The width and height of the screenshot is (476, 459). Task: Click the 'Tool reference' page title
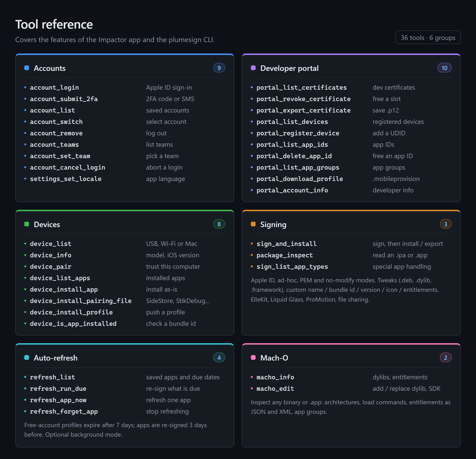pos(54,24)
